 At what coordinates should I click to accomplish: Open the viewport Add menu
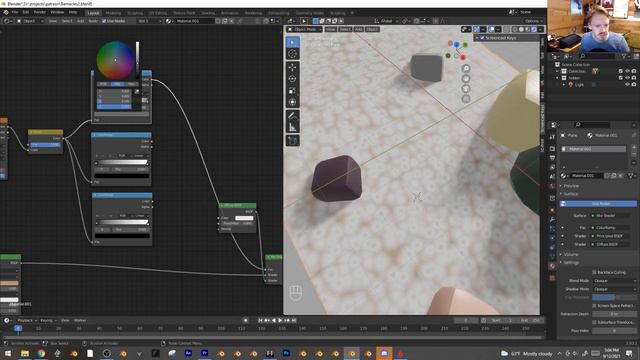tap(358, 29)
